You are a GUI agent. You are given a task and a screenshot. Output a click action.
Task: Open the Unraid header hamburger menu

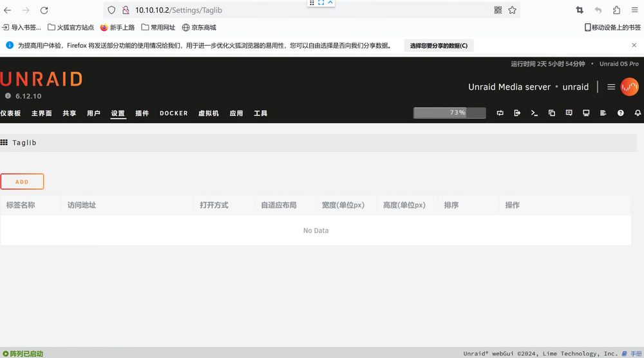point(611,87)
